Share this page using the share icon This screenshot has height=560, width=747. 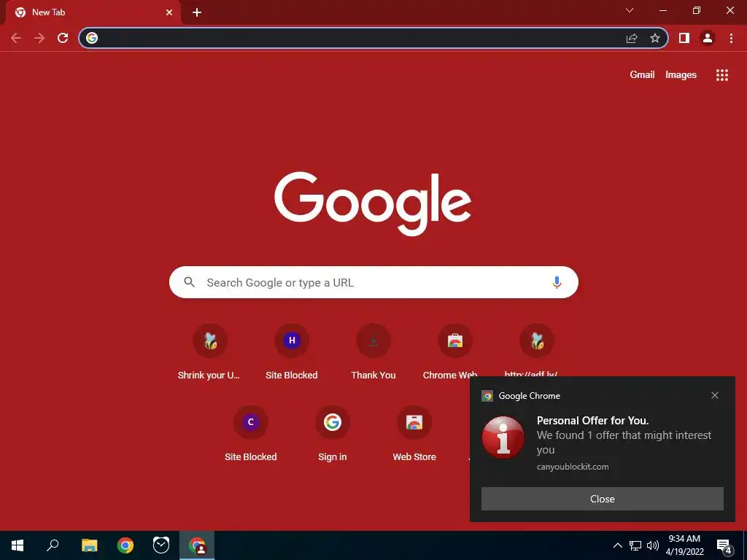click(632, 38)
